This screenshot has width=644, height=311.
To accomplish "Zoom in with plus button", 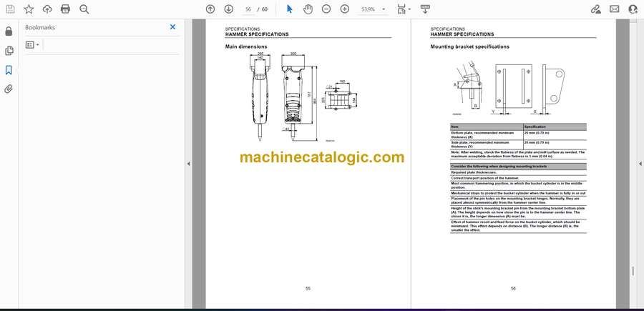I will 344,9.
